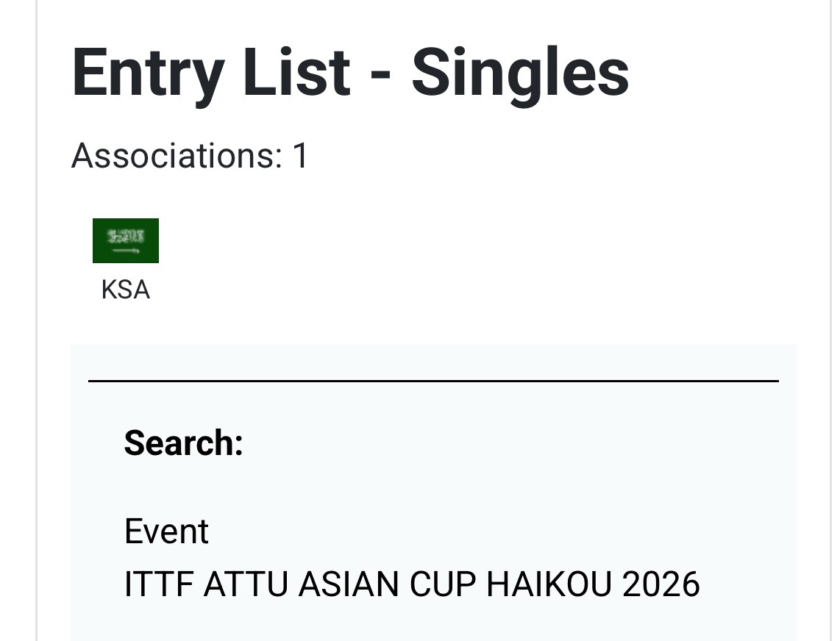The height and width of the screenshot is (641, 840).
Task: Click the word ATTU in event name
Action: (x=246, y=584)
